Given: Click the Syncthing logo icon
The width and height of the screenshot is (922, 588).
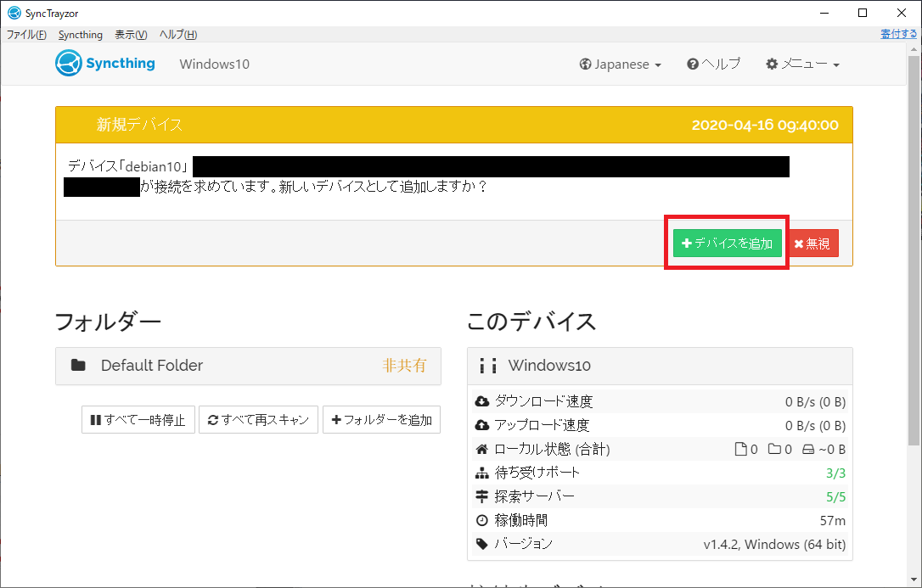Looking at the screenshot, I should pos(68,64).
